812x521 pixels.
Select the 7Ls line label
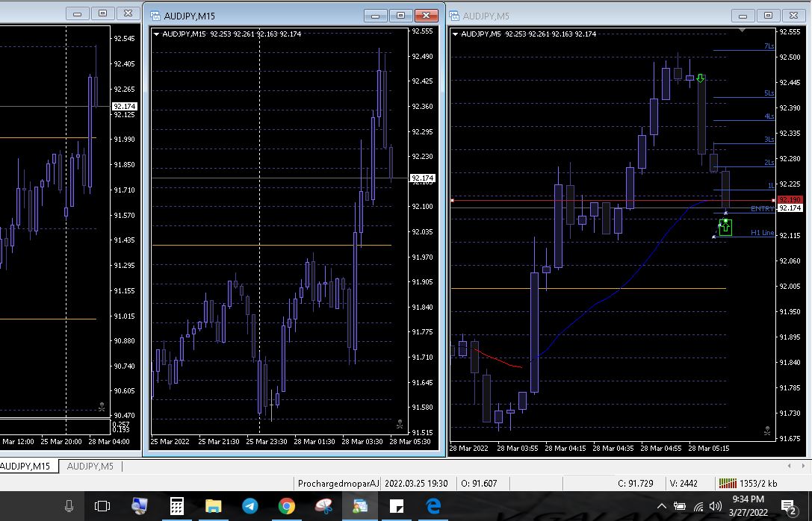769,46
